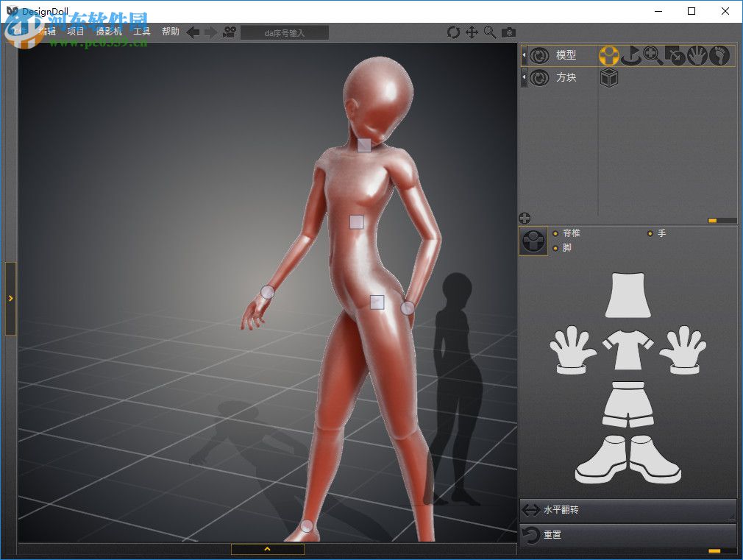Click the move crosshair icon above the viewport
The width and height of the screenshot is (743, 560).
(x=472, y=32)
